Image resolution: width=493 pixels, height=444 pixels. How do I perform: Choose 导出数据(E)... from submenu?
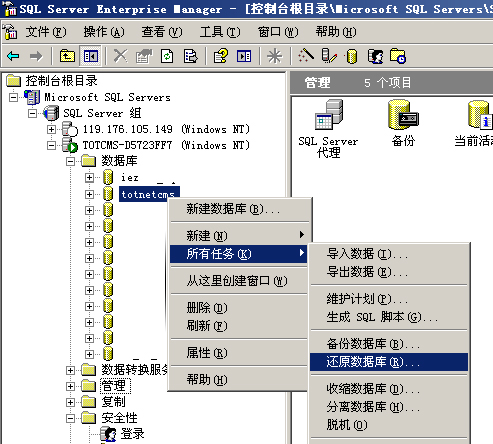tap(389, 272)
